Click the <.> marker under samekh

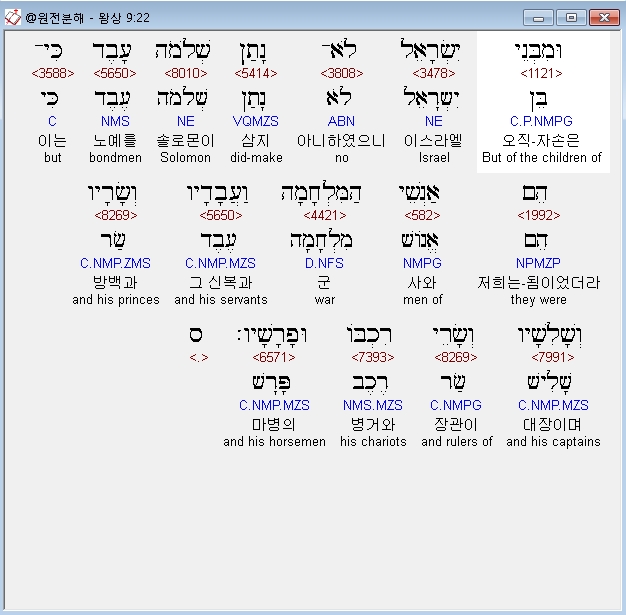tap(199, 357)
